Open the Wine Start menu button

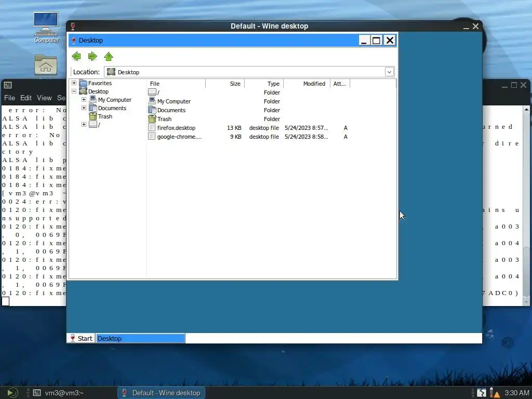81,338
